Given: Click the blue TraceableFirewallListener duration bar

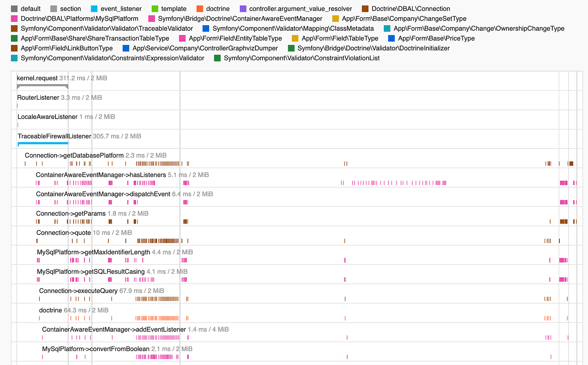Looking at the screenshot, I should coord(43,144).
